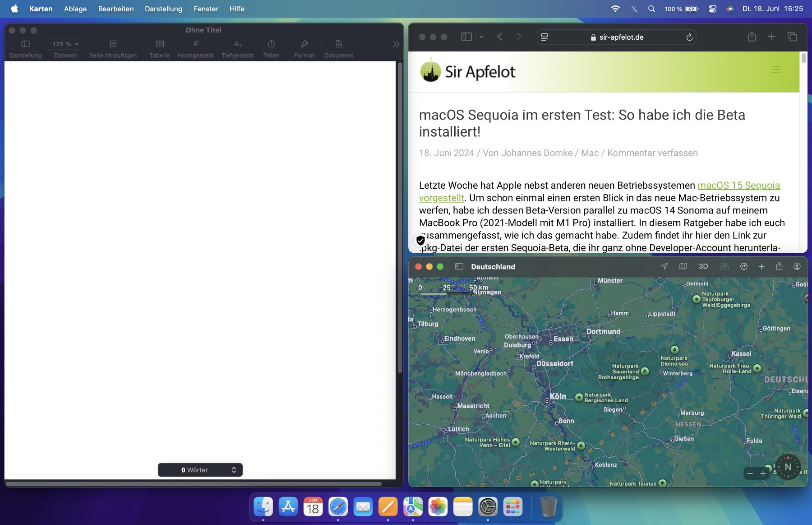Open Maps account profile icon

(x=797, y=266)
